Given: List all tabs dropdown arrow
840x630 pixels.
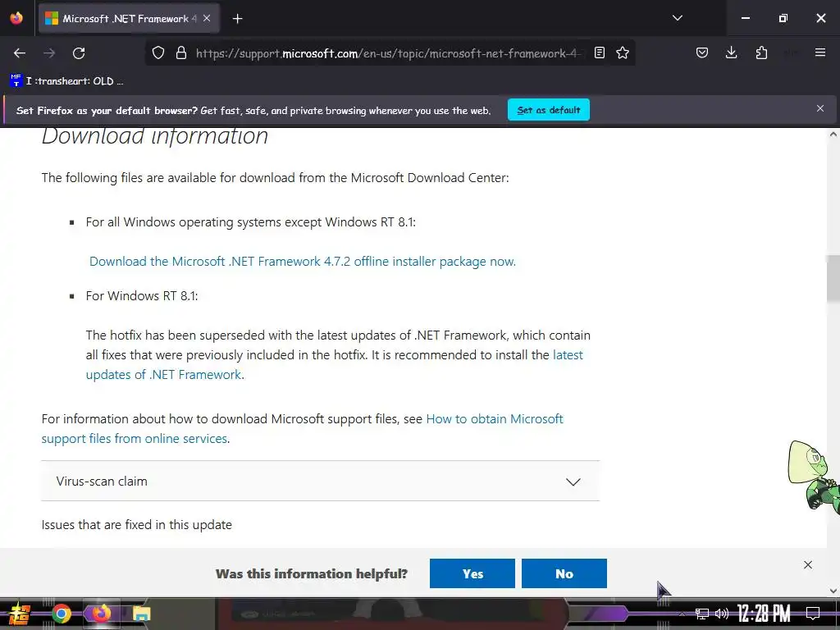Looking at the screenshot, I should 678,18.
